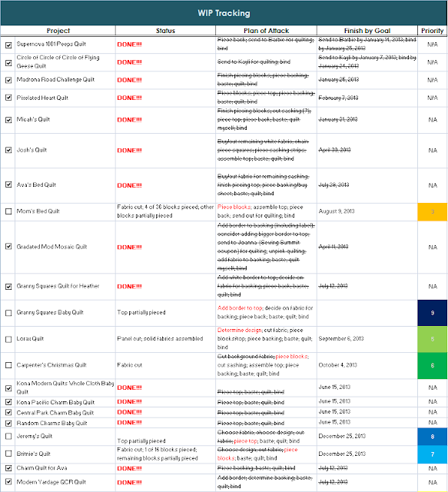Select the blue priority 8 cell
The height and width of the screenshot is (492, 448).
[433, 437]
